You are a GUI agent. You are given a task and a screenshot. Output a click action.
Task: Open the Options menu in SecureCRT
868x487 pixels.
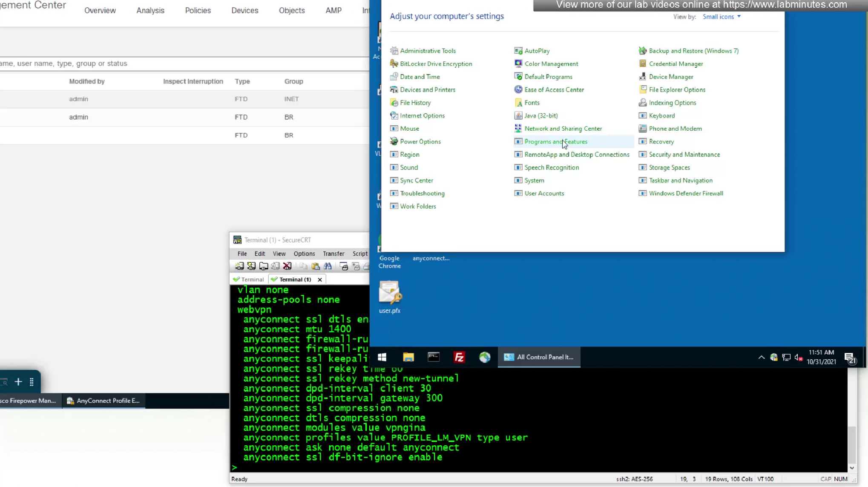pos(304,254)
